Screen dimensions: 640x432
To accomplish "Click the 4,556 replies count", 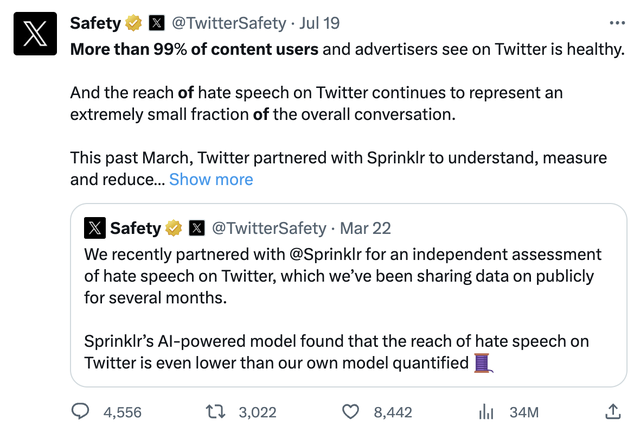I will pyautogui.click(x=122, y=411).
